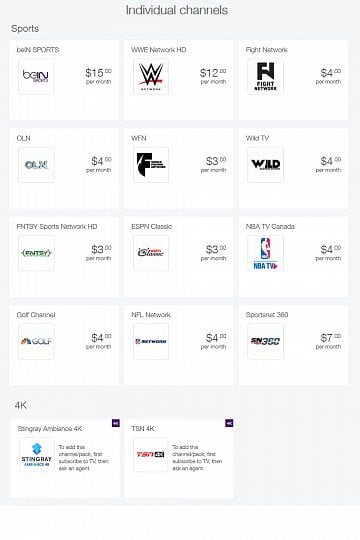The image size is (360, 540).
Task: Click the OLN channel logo
Action: click(x=36, y=165)
